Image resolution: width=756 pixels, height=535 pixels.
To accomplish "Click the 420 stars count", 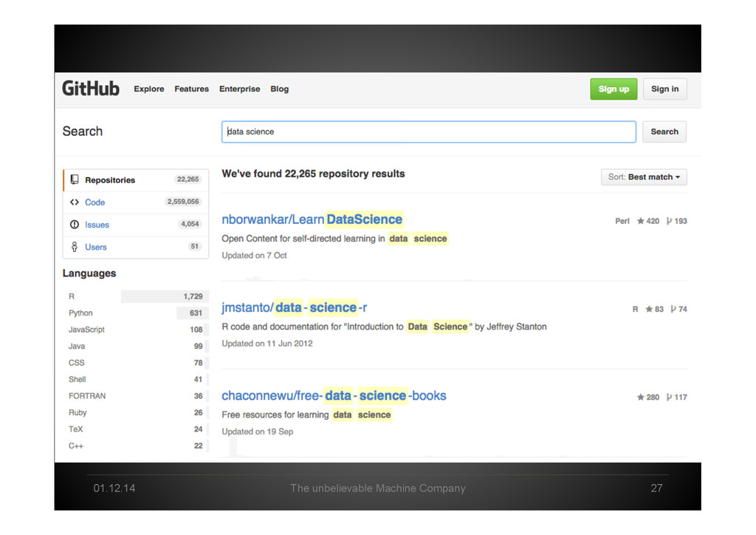I will (653, 221).
